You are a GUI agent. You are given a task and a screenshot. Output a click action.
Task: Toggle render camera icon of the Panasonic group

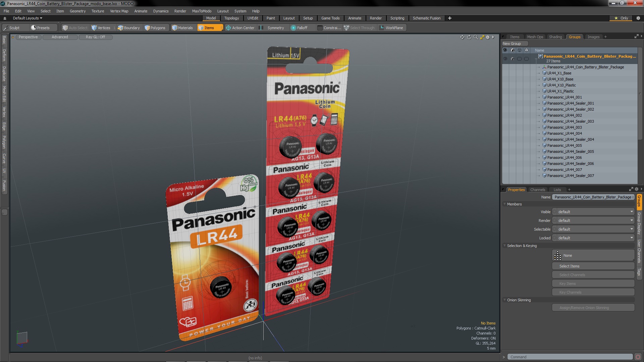pos(512,59)
